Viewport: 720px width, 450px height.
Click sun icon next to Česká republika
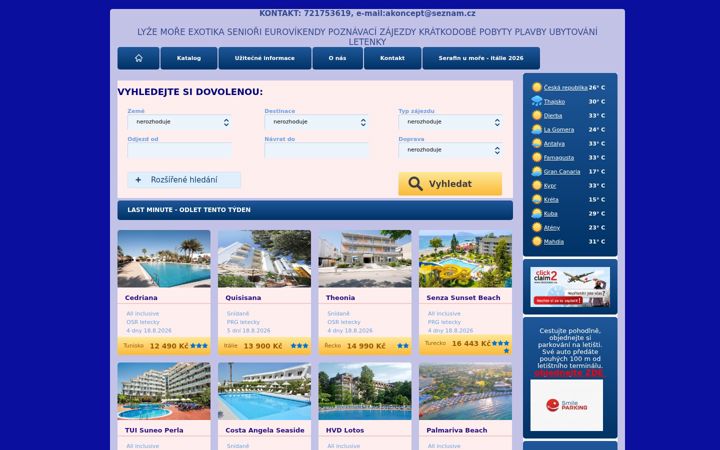click(x=537, y=87)
